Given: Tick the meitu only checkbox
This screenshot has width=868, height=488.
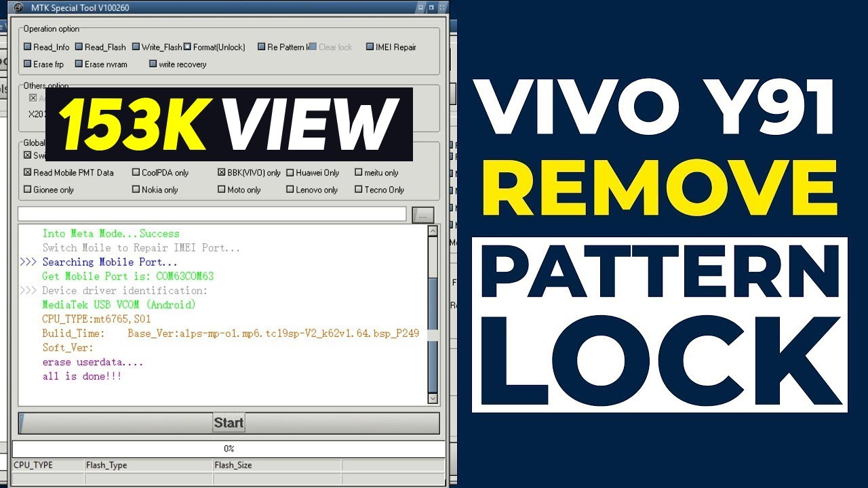Looking at the screenshot, I should click(x=359, y=173).
